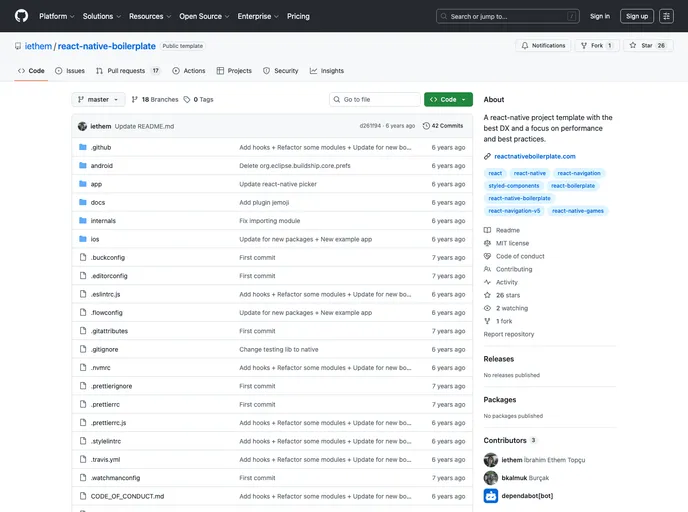Click the Star icon button
The height and width of the screenshot is (512, 688).
point(632,45)
